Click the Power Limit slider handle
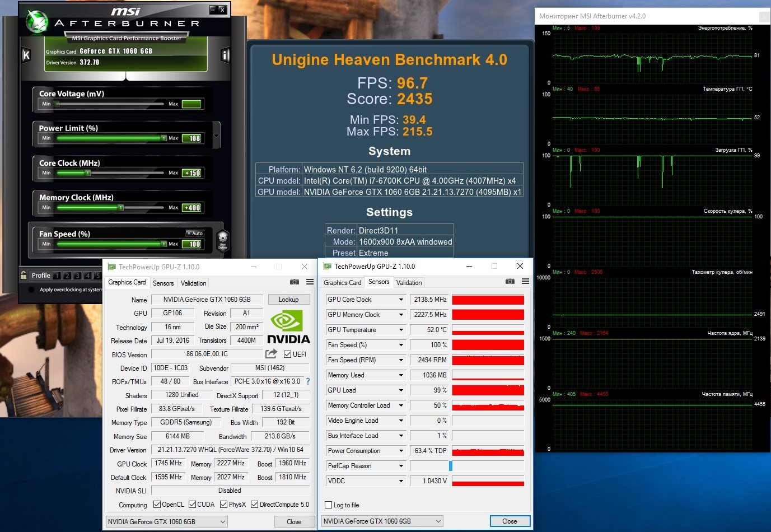Viewport: 771px width, 532px height. [163, 138]
